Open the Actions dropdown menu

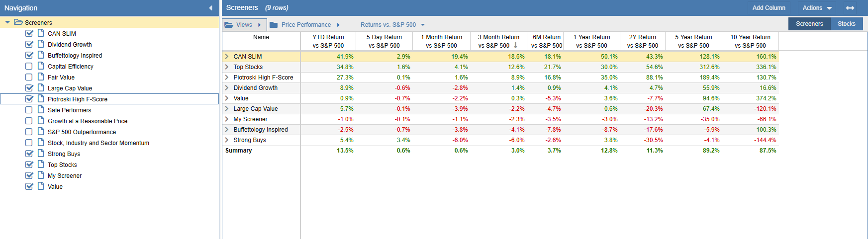pos(817,8)
